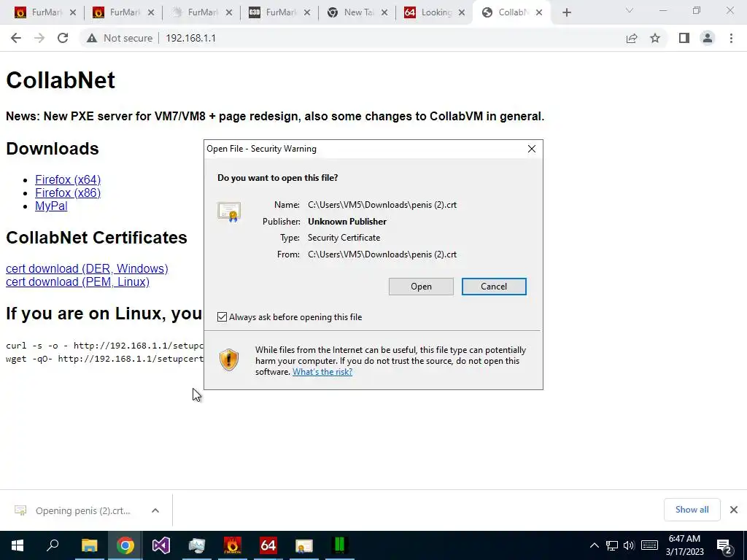
Task: Click cert download (DER, Windows) link
Action: (x=87, y=268)
